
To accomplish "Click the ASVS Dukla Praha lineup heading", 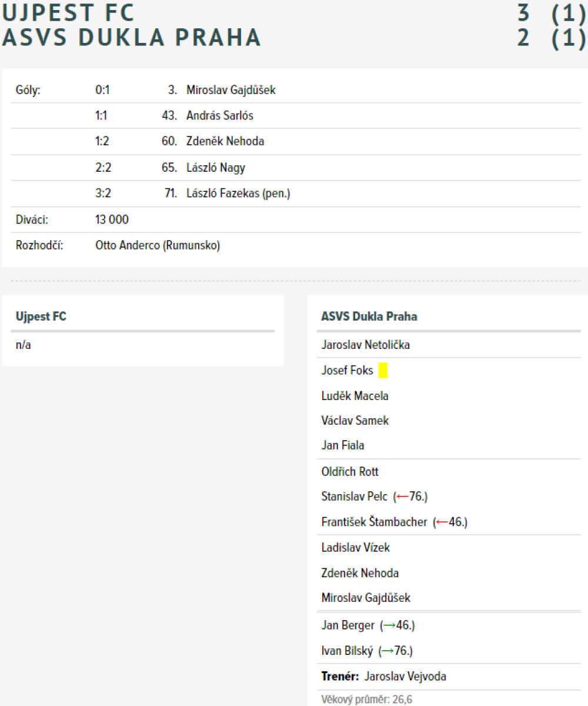I will 369,317.
